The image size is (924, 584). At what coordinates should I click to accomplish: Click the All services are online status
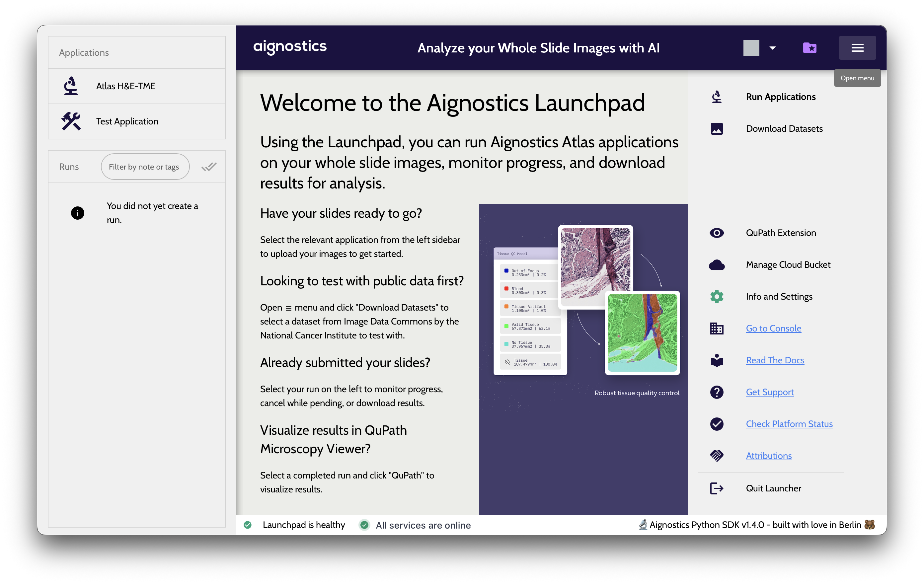(423, 525)
